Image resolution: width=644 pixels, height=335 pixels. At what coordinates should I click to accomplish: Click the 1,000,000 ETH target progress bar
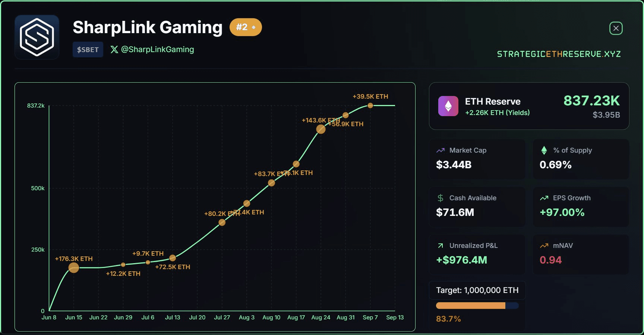pyautogui.click(x=477, y=306)
